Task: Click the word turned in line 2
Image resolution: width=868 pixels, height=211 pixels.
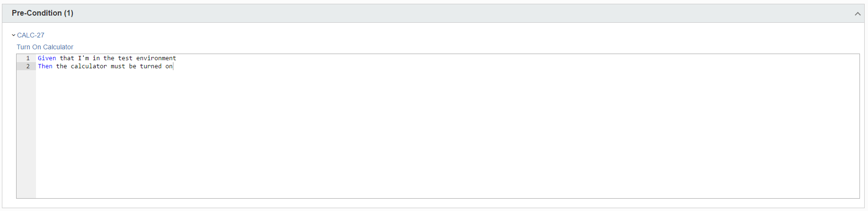Action: coord(151,66)
